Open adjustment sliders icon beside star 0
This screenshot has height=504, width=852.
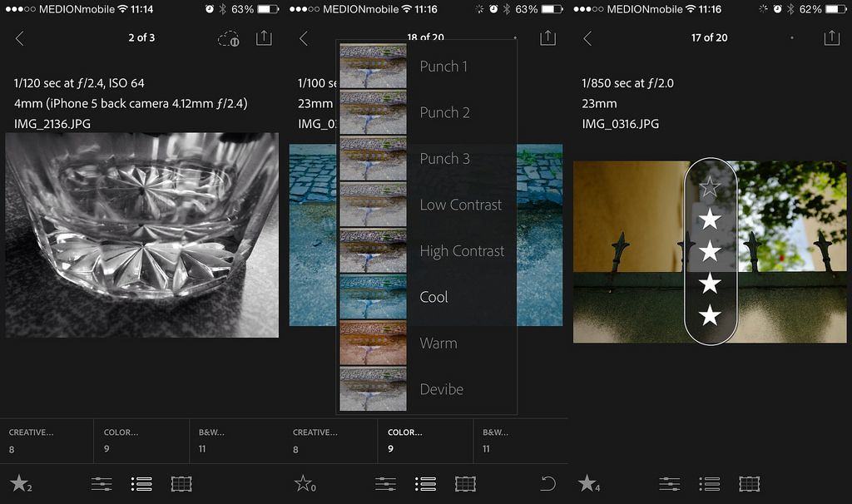pyautogui.click(x=386, y=483)
